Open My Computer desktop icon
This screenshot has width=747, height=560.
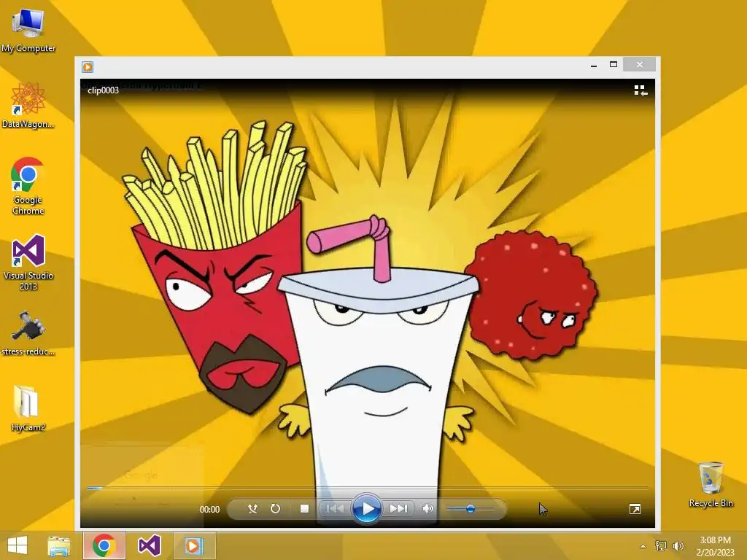(28, 31)
